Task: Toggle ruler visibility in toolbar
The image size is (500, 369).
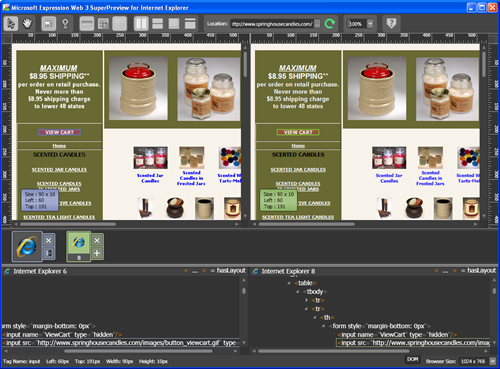Action: [x=87, y=24]
